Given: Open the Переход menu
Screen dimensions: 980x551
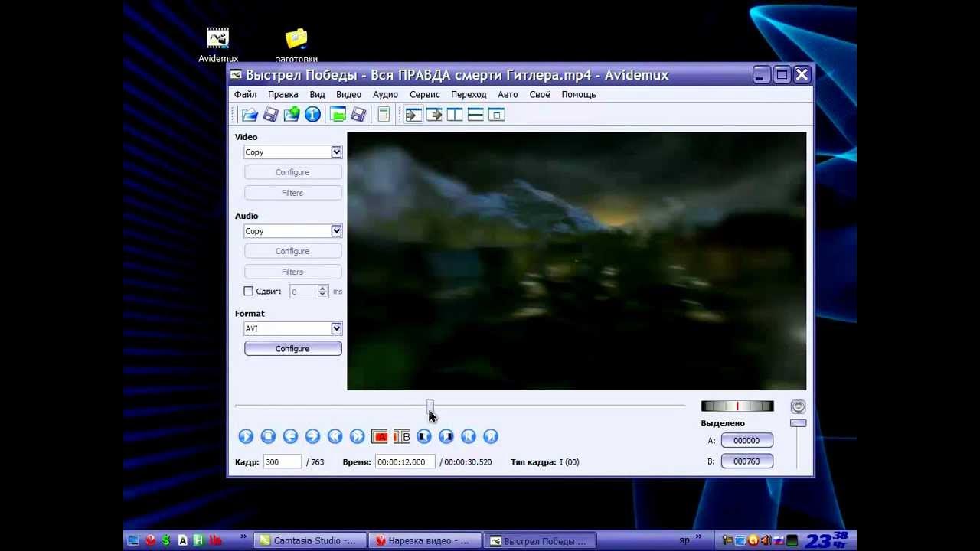Looking at the screenshot, I should pyautogui.click(x=469, y=94).
